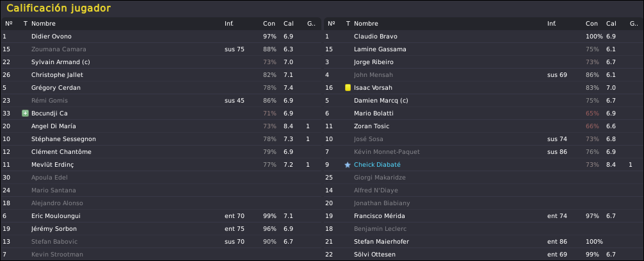
Task: Select Grégory Cerdan's row
Action: click(x=161, y=88)
